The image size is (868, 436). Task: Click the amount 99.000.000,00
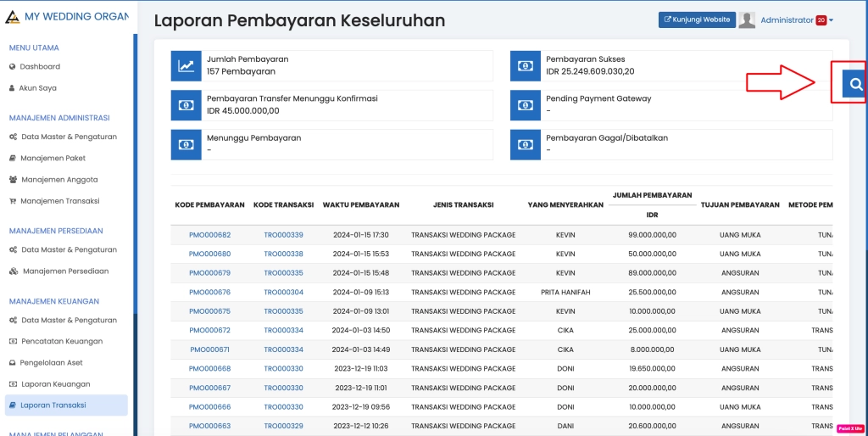click(x=652, y=235)
